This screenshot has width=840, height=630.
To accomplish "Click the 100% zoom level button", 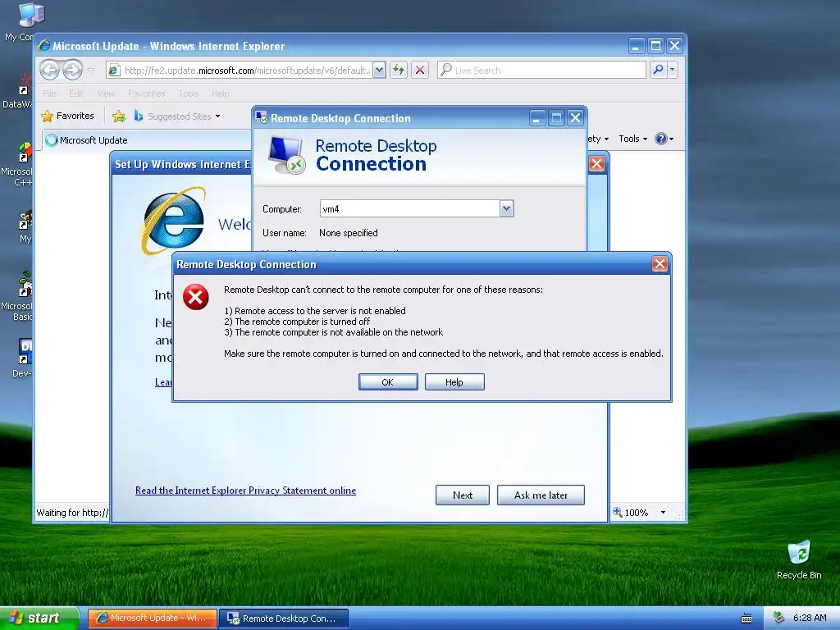I will coord(631,513).
